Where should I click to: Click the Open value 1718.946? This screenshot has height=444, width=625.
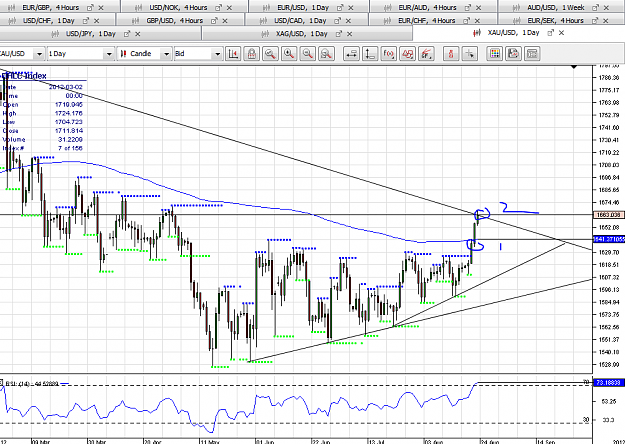pos(69,104)
